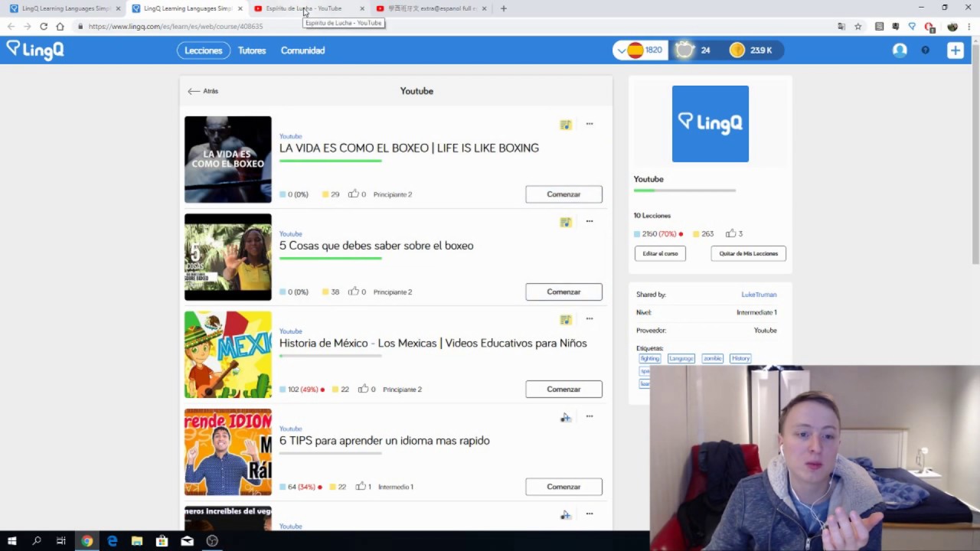This screenshot has height=551, width=980.
Task: Click the plus import button
Action: pos(955,51)
